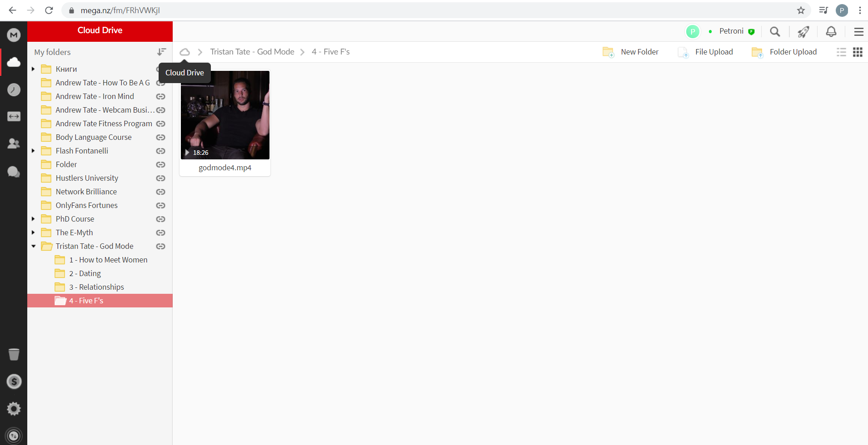Open the Chat bubbles icon in sidebar
The width and height of the screenshot is (868, 445).
click(x=14, y=172)
